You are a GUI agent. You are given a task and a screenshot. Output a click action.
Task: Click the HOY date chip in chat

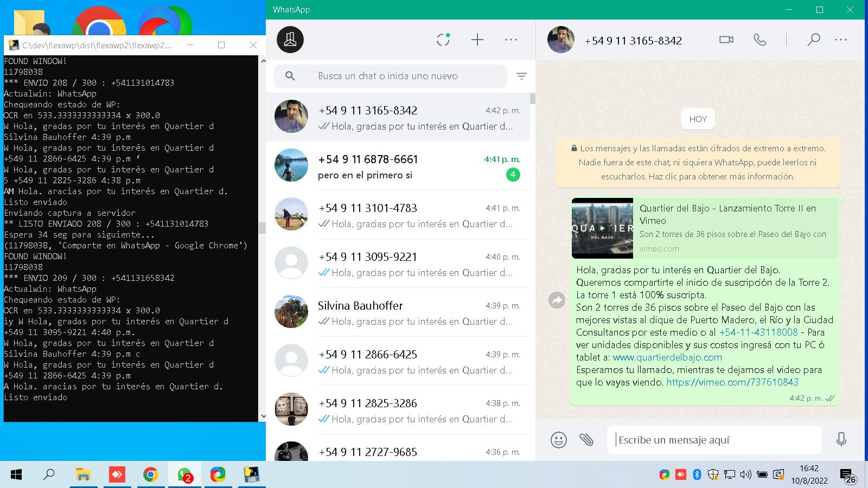coord(698,119)
